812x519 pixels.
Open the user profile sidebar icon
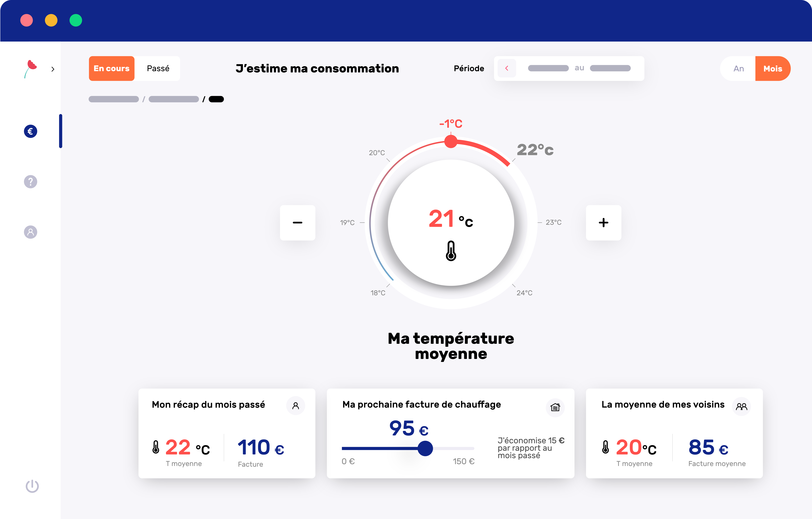click(30, 232)
